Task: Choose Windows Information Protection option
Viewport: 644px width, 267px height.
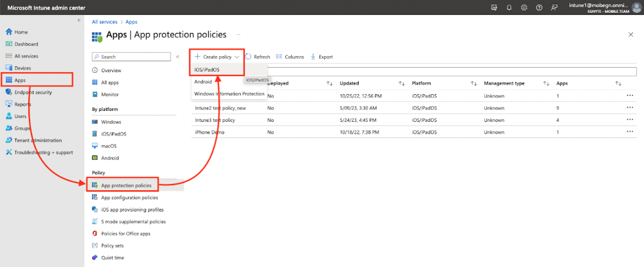Action: coord(229,94)
